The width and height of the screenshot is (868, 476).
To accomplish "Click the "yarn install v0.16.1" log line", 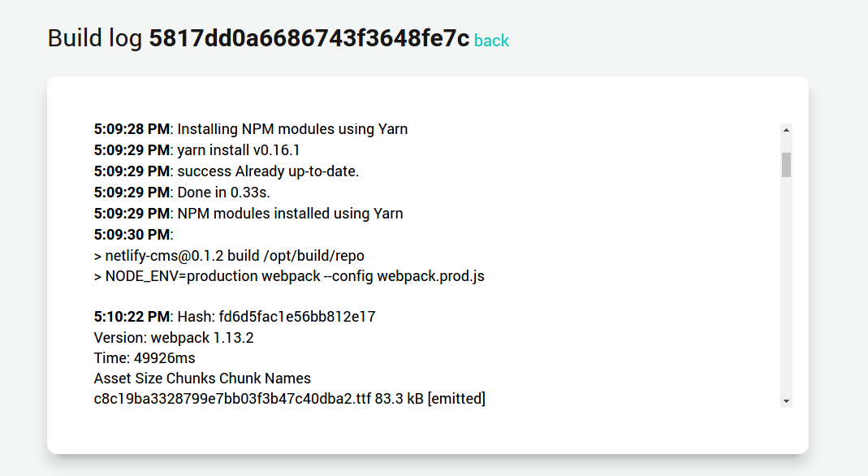I will (239, 150).
